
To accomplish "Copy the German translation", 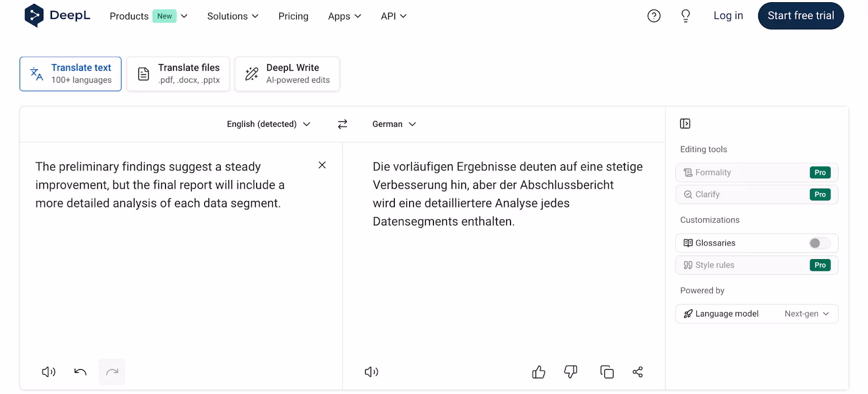I will [x=607, y=372].
